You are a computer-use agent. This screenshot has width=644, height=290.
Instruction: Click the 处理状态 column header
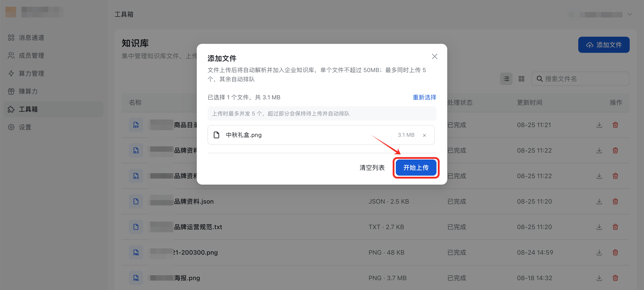pyautogui.click(x=460, y=102)
